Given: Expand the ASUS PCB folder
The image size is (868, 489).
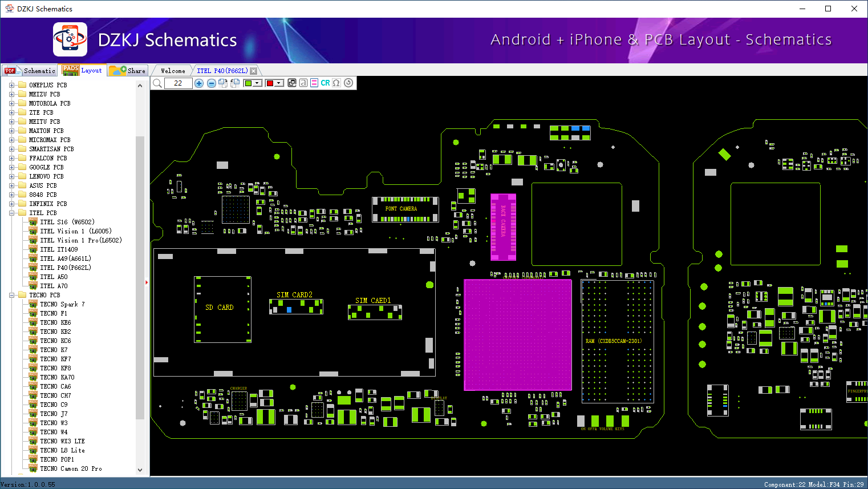Looking at the screenshot, I should point(11,185).
